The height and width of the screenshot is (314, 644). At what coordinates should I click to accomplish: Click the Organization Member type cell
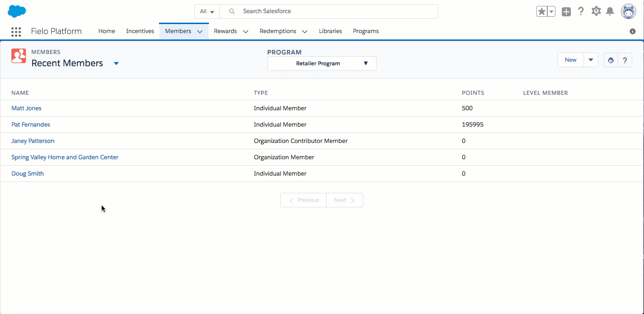point(284,157)
